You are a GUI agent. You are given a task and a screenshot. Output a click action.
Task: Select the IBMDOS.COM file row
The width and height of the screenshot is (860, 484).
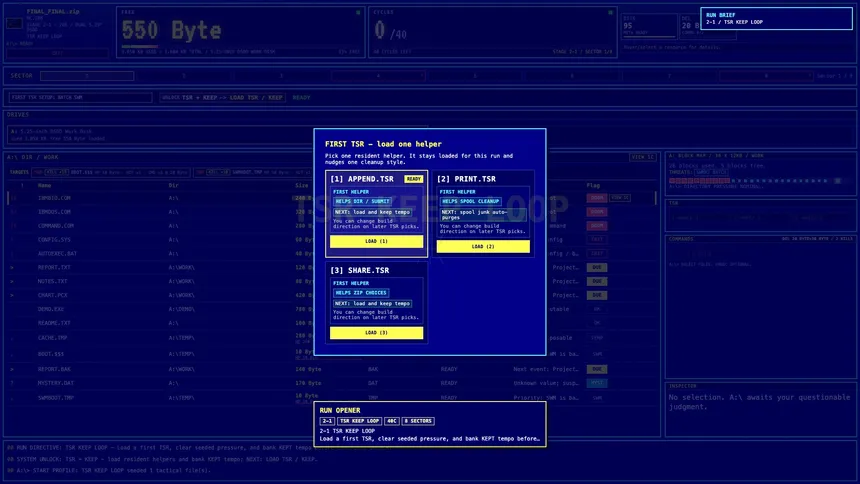coord(331,212)
